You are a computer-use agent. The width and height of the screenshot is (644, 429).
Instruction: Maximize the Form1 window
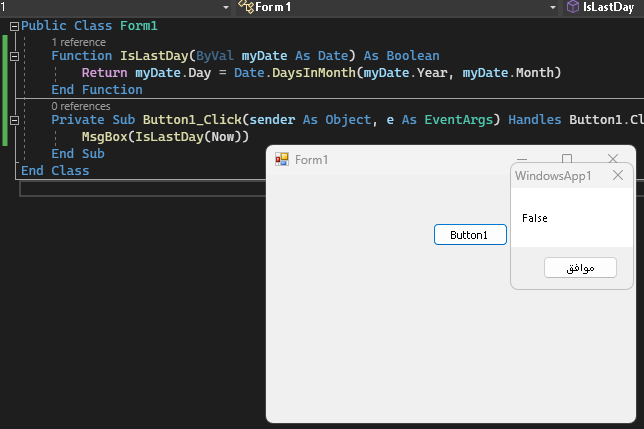567,158
